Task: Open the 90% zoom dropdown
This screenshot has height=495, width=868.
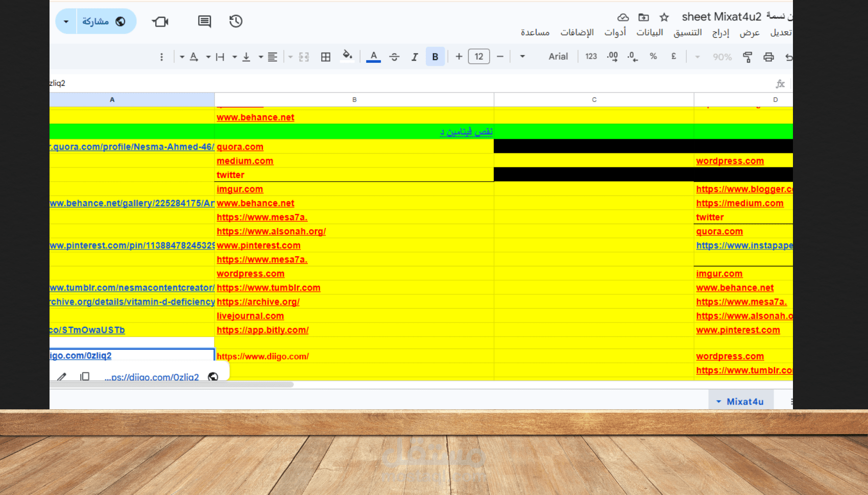Action: [x=715, y=57]
